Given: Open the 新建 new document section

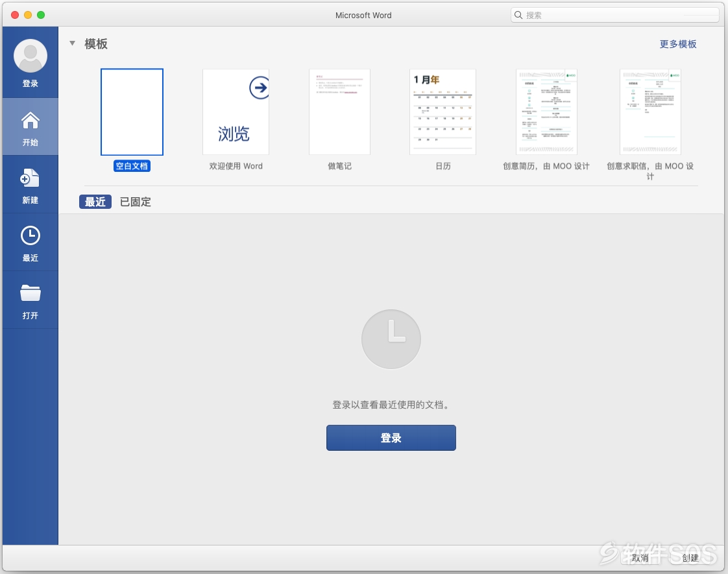Looking at the screenshot, I should tap(30, 185).
